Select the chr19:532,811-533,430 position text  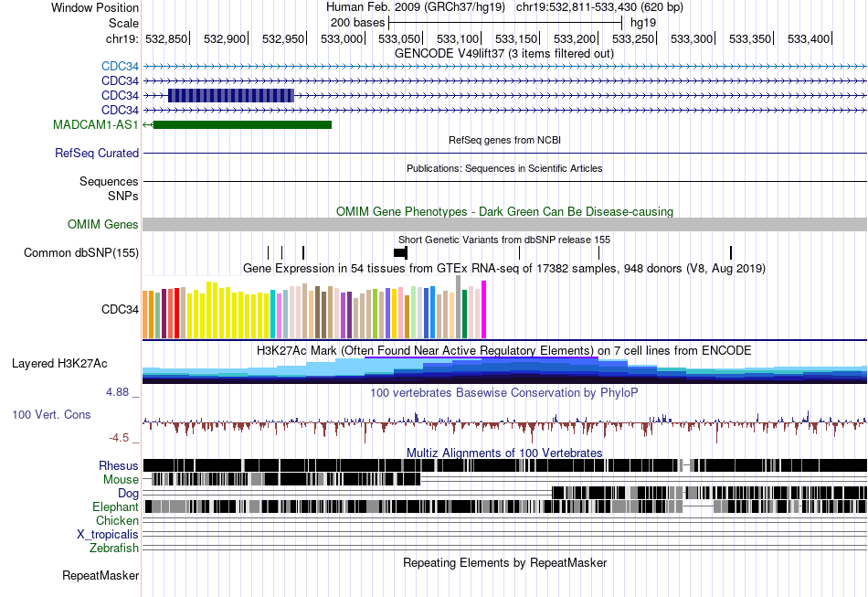(x=599, y=7)
